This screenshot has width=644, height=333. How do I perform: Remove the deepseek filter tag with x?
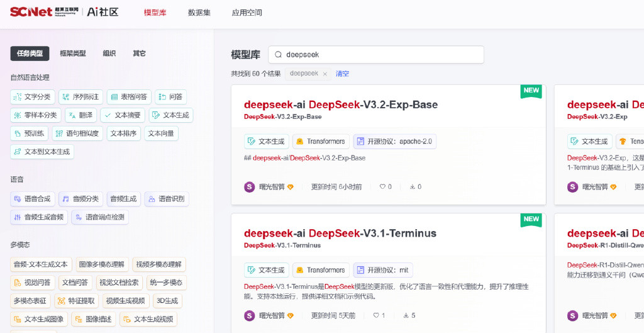(x=325, y=74)
